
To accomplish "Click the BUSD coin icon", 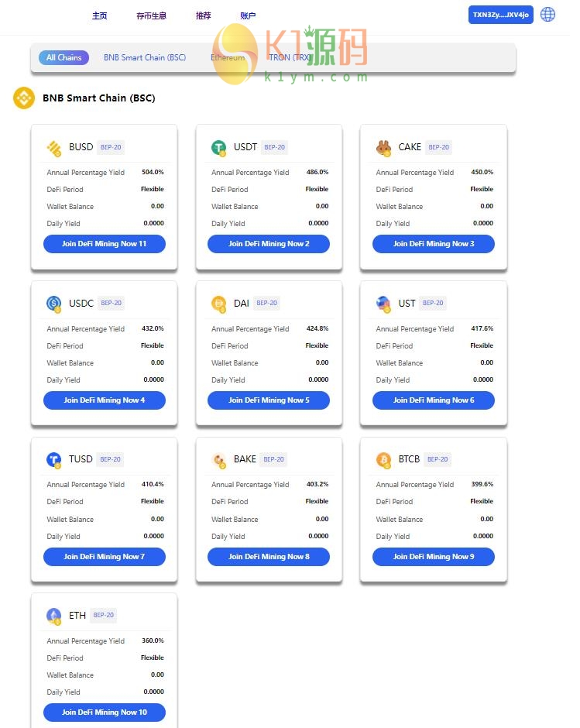I will 53,147.
